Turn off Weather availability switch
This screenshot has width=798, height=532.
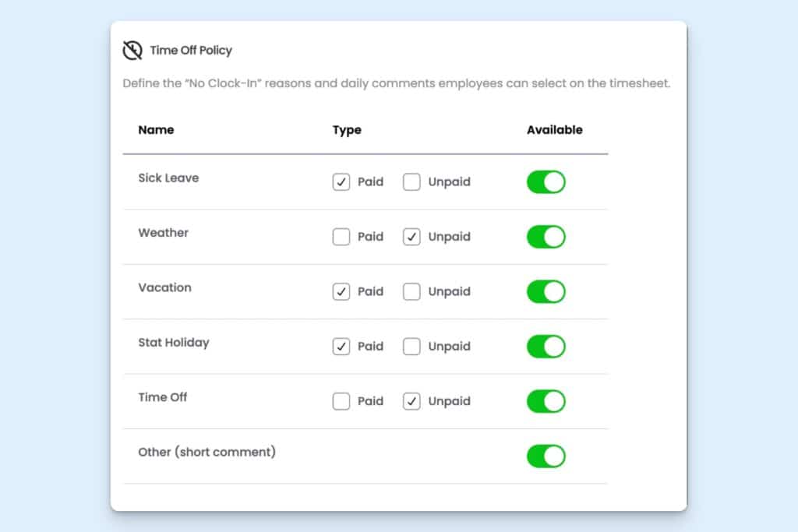(x=546, y=237)
